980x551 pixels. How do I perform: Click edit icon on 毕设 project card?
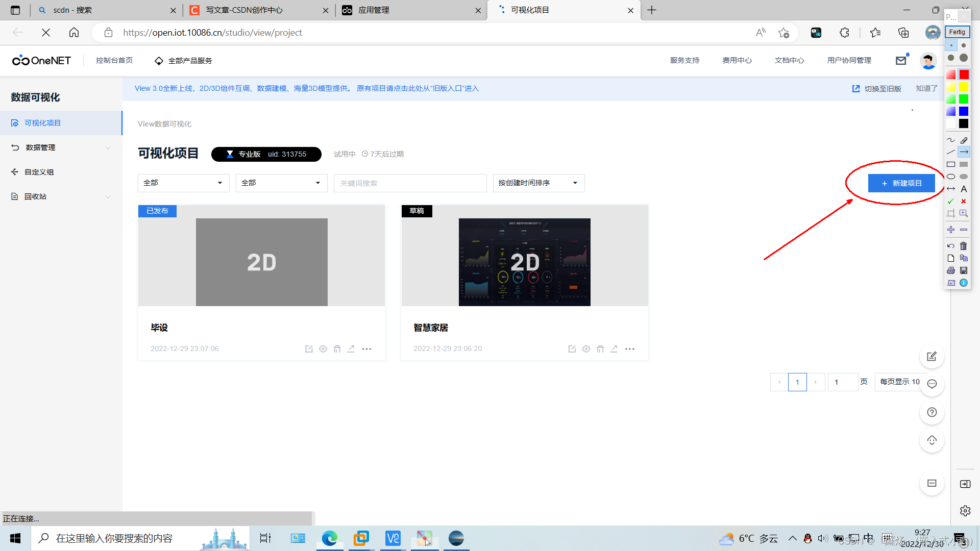[309, 349]
